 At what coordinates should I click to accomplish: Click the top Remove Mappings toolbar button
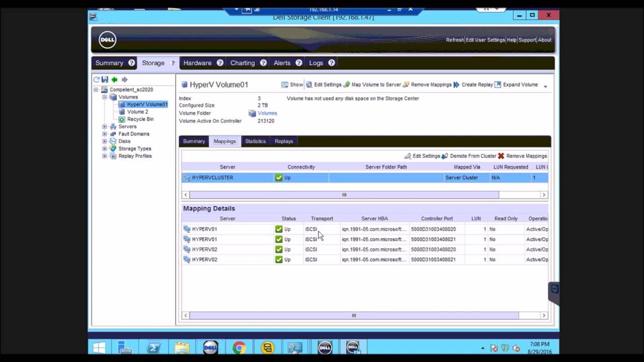(427, 84)
